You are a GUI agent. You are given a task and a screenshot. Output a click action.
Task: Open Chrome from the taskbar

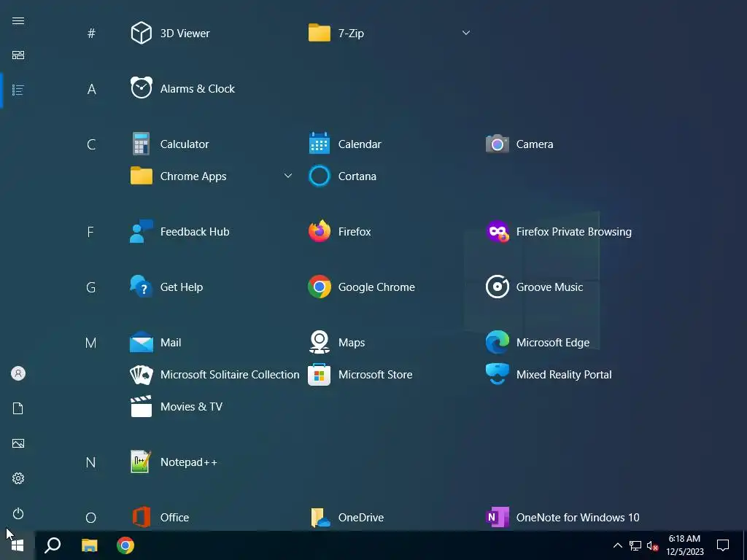point(125,545)
